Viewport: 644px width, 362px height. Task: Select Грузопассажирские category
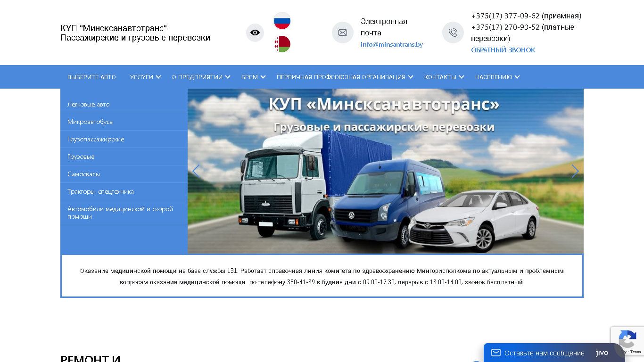pyautogui.click(x=124, y=139)
